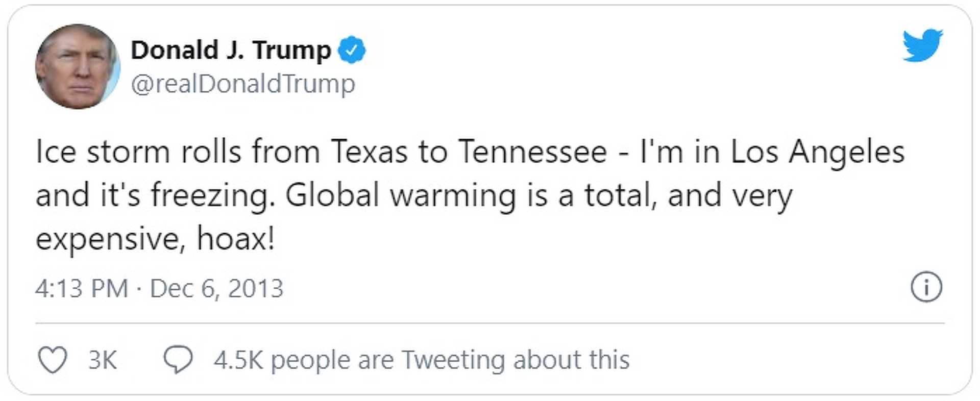This screenshot has width=980, height=401.
Task: Open the tweet info circle icon
Action: pos(926,287)
